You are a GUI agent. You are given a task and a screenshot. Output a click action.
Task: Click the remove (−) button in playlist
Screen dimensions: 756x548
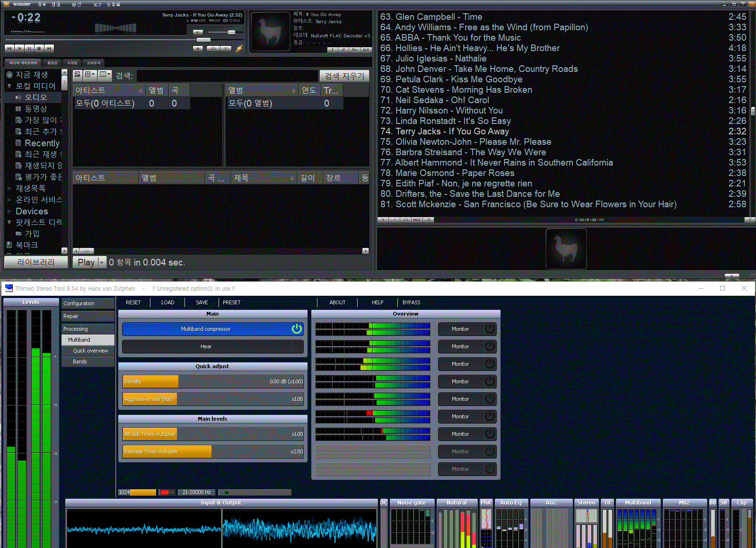click(394, 220)
